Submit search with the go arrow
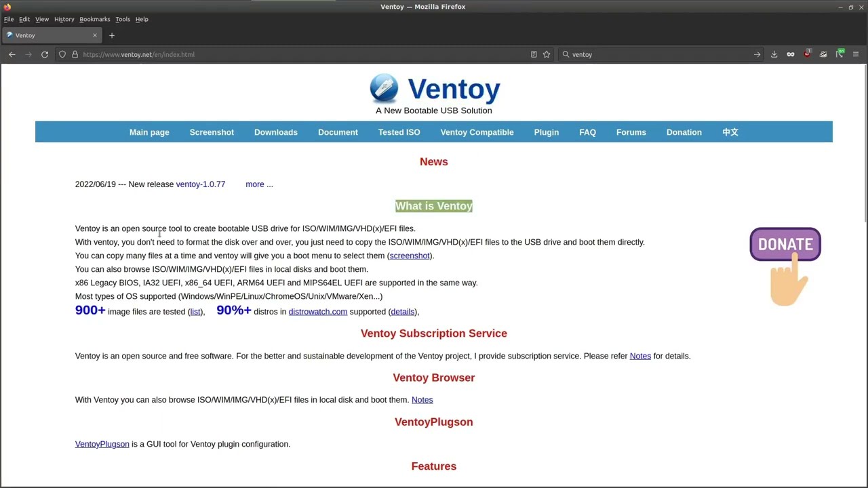Image resolution: width=868 pixels, height=488 pixels. coord(757,54)
